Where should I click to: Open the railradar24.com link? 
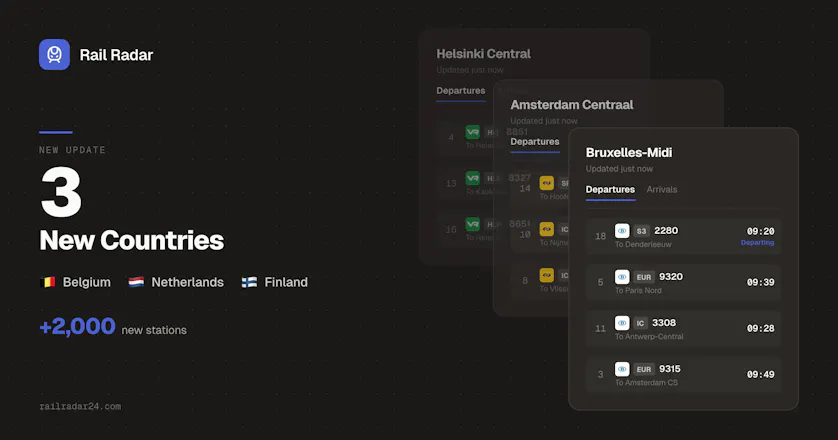pyautogui.click(x=80, y=406)
